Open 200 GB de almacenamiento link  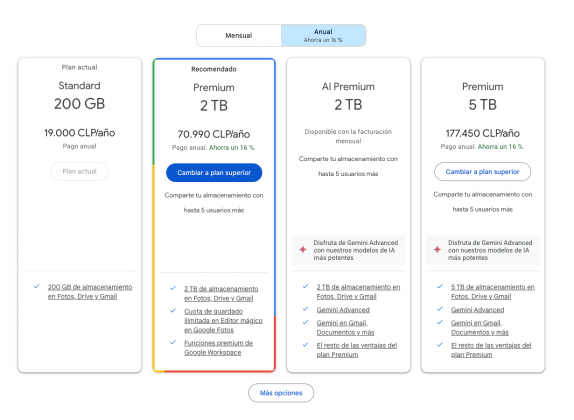point(90,291)
